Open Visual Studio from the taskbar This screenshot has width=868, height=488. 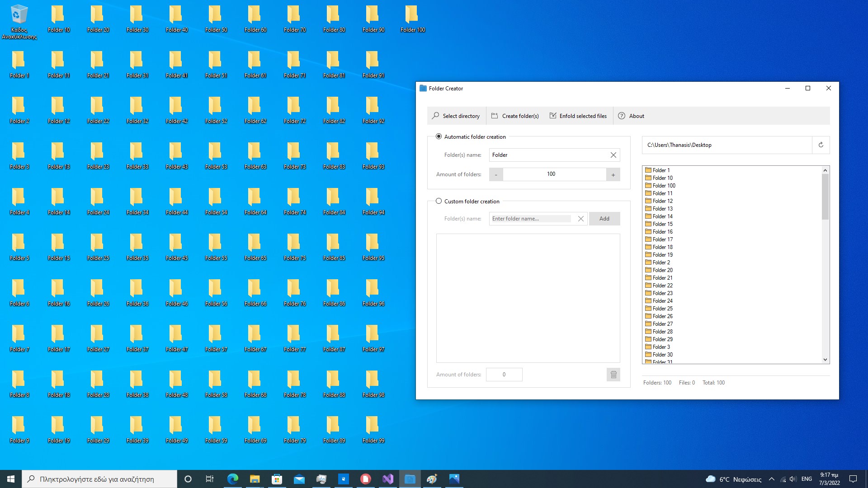(x=387, y=479)
